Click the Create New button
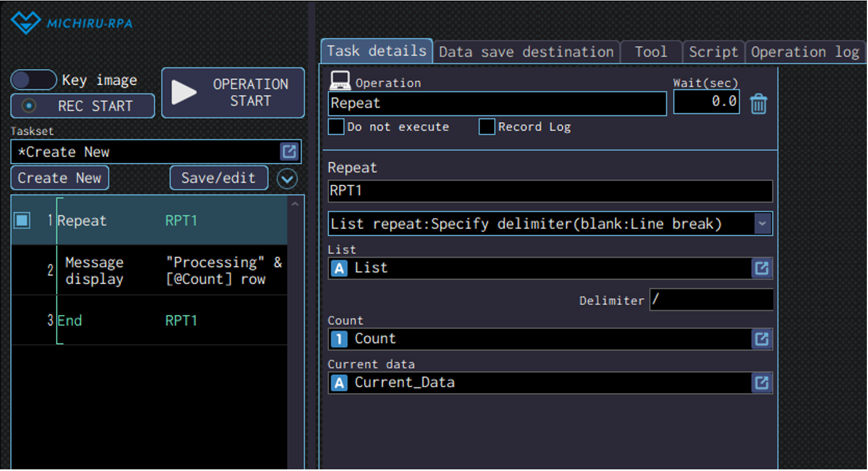Viewport: 868px width, 471px height. 59,178
